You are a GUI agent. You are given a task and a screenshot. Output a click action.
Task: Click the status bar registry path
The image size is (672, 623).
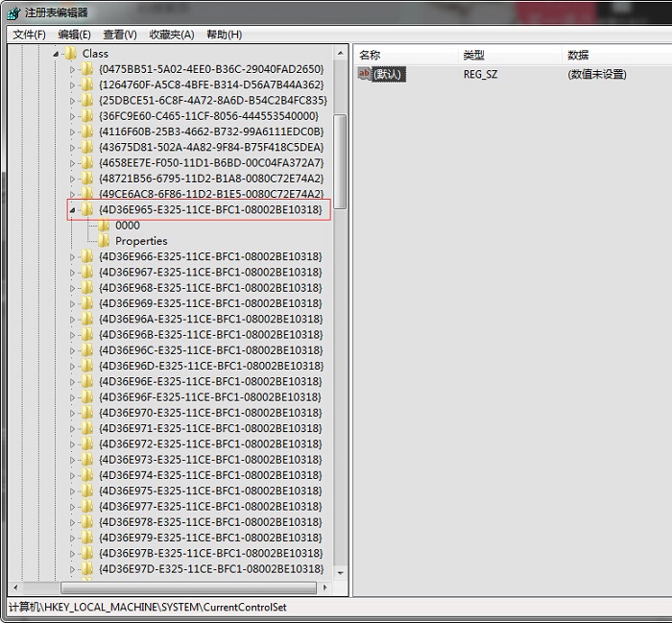tap(148, 607)
